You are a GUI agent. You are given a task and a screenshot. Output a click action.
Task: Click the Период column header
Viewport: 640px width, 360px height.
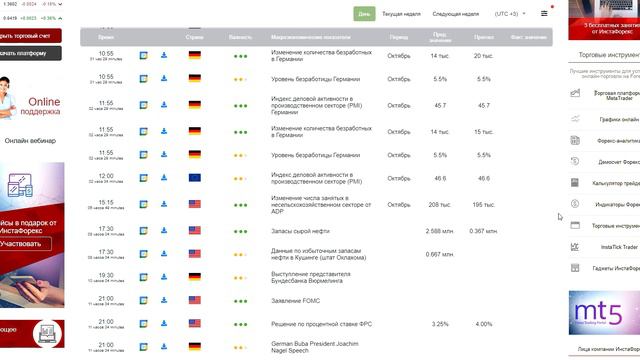[x=399, y=37]
